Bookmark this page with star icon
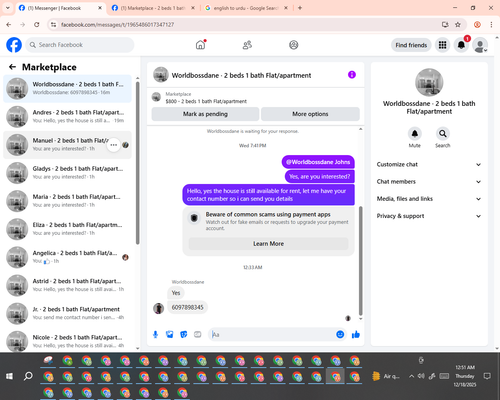The width and height of the screenshot is (500, 400). [x=458, y=24]
